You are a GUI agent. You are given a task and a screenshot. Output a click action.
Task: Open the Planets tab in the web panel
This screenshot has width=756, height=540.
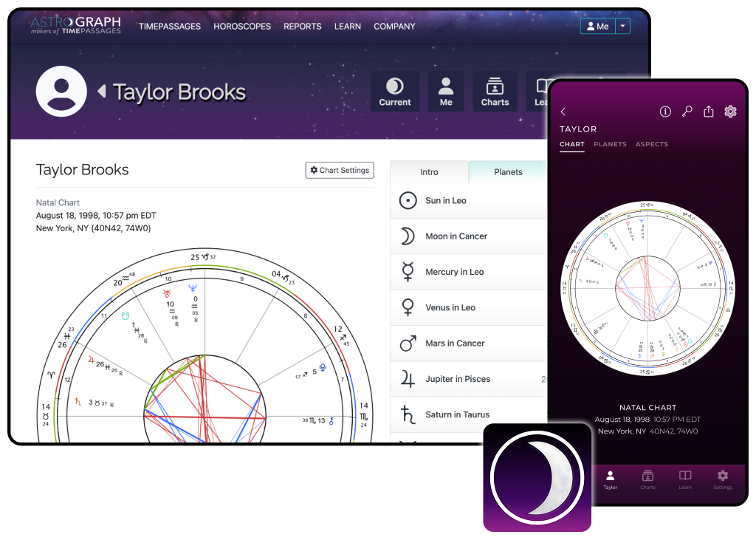(508, 171)
